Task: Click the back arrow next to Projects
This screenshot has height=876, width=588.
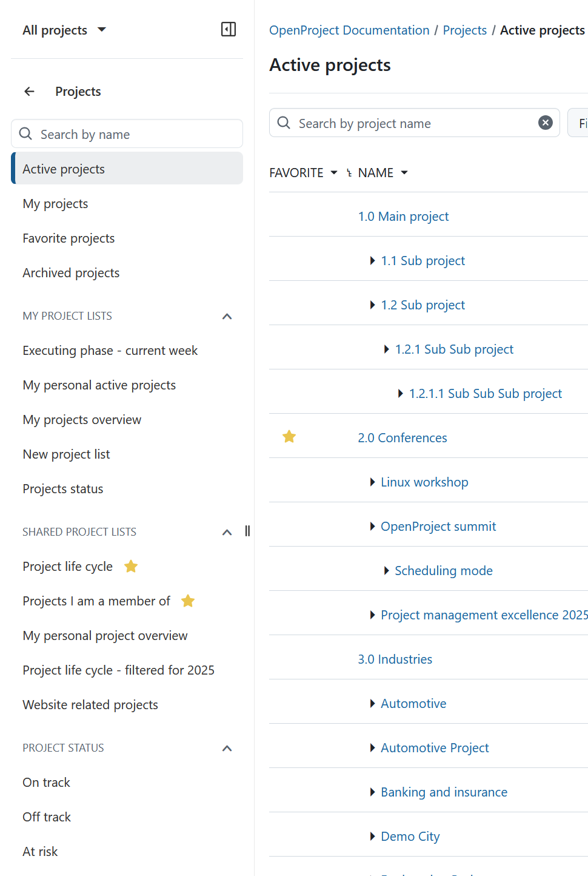Action: pyautogui.click(x=29, y=91)
